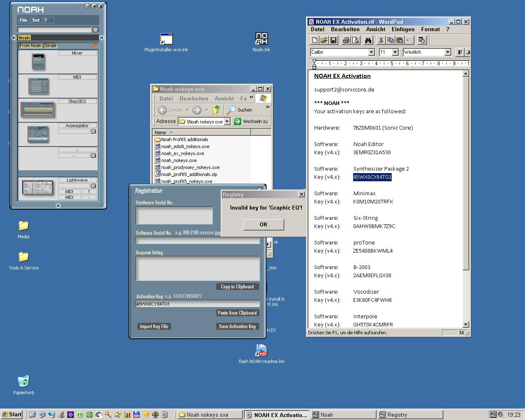Open the PluginInstaller.exe.lnk desktop shortcut
The width and height of the screenshot is (525, 420).
pos(166,43)
